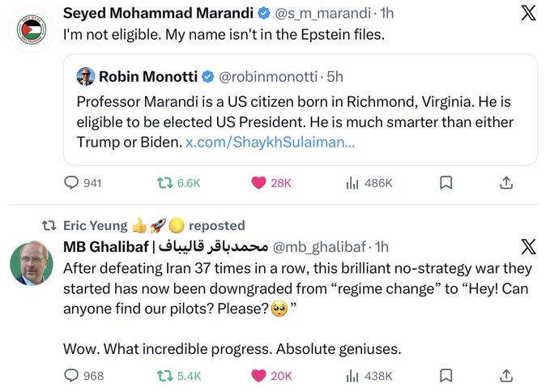Share Seyed Mohammad Marandi's tweet
The image size is (550, 392).
[x=506, y=183]
